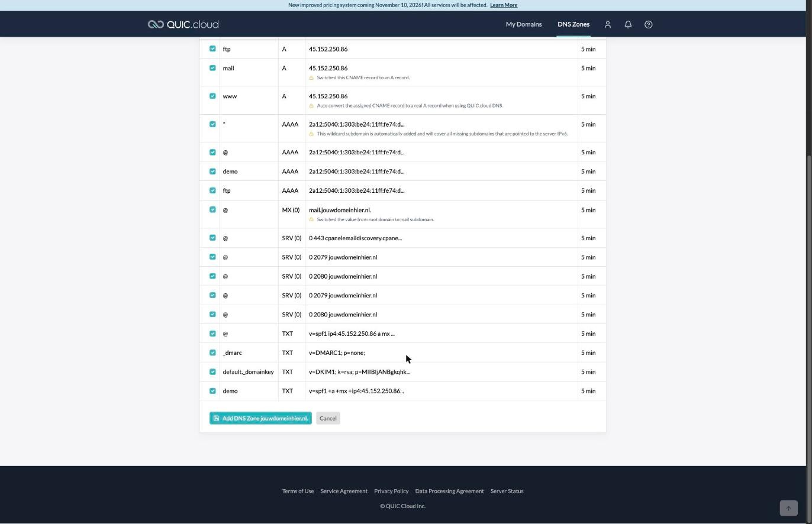Click the QUIC.cloud logo
The height and width of the screenshot is (524, 812).
183,24
